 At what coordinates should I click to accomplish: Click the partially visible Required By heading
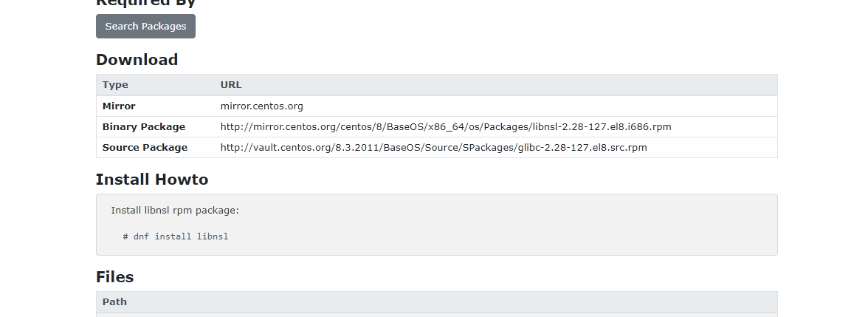click(x=145, y=3)
